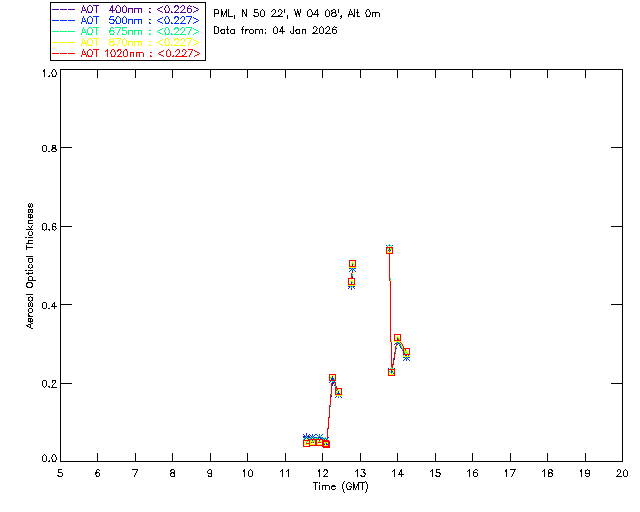The height and width of the screenshot is (512, 640).
Task: Click the x-axis label 12
Action: pyautogui.click(x=322, y=473)
